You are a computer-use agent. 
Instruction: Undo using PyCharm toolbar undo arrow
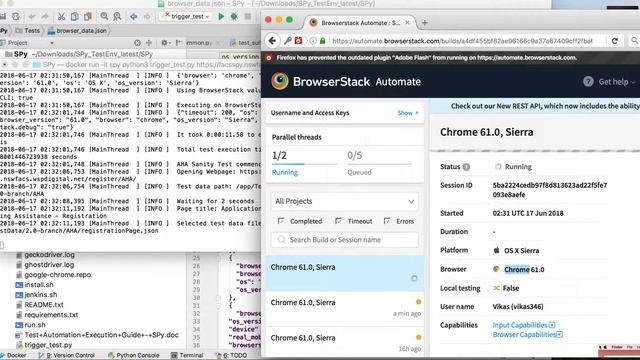(32, 16)
